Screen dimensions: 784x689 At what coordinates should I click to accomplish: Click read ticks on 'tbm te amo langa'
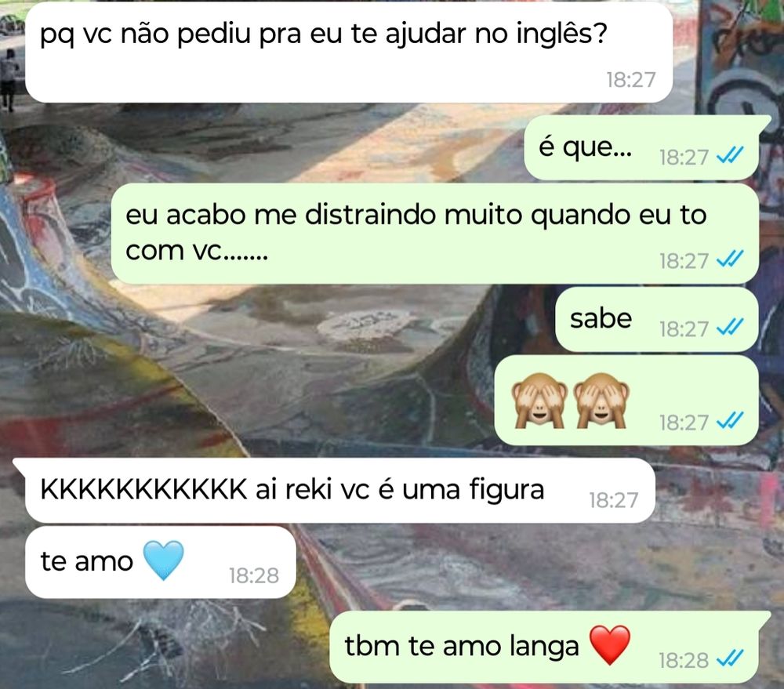[730, 659]
